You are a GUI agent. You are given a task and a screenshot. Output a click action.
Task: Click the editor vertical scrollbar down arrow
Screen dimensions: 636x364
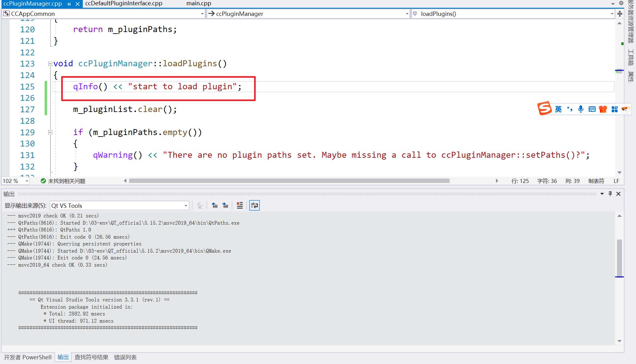pyautogui.click(x=620, y=173)
